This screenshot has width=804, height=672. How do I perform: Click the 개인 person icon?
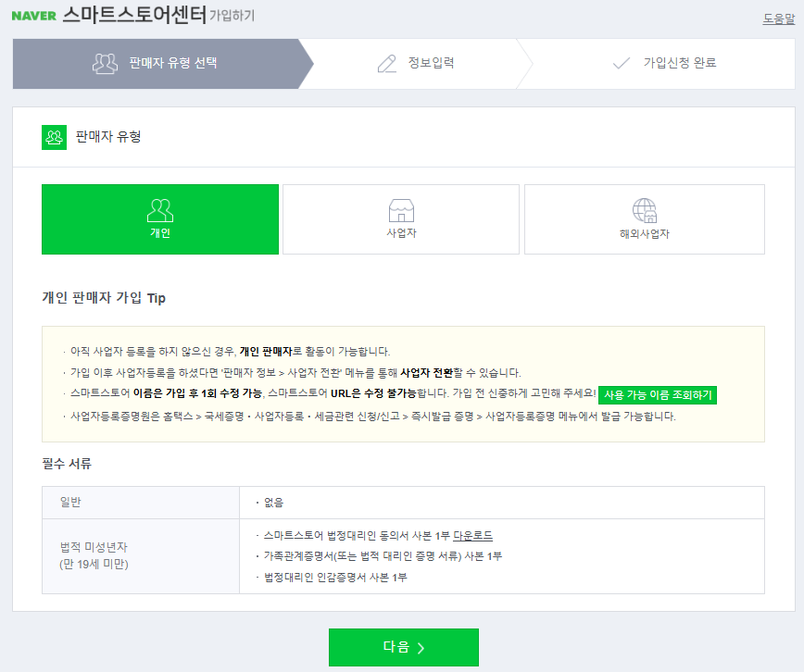coord(159,208)
